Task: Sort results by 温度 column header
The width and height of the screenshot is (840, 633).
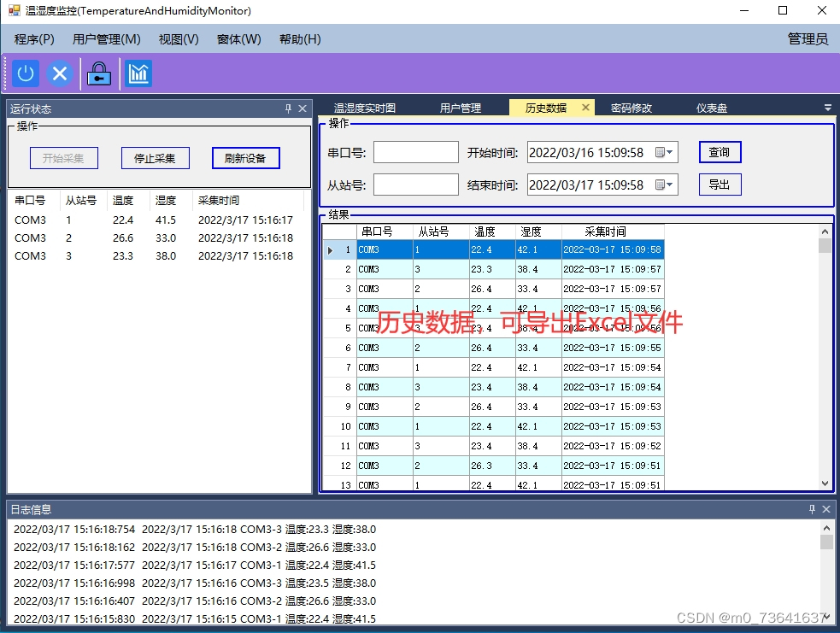Action: (x=492, y=232)
